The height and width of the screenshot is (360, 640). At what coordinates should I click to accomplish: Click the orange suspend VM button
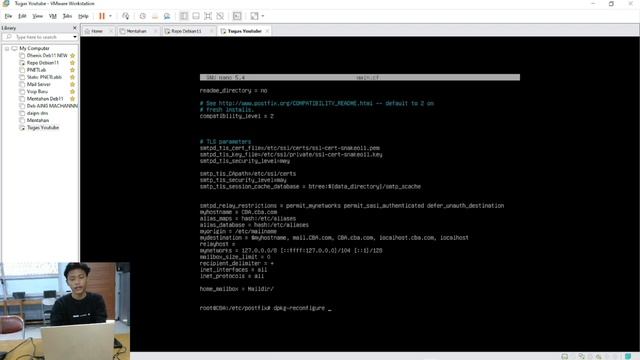coord(102,16)
